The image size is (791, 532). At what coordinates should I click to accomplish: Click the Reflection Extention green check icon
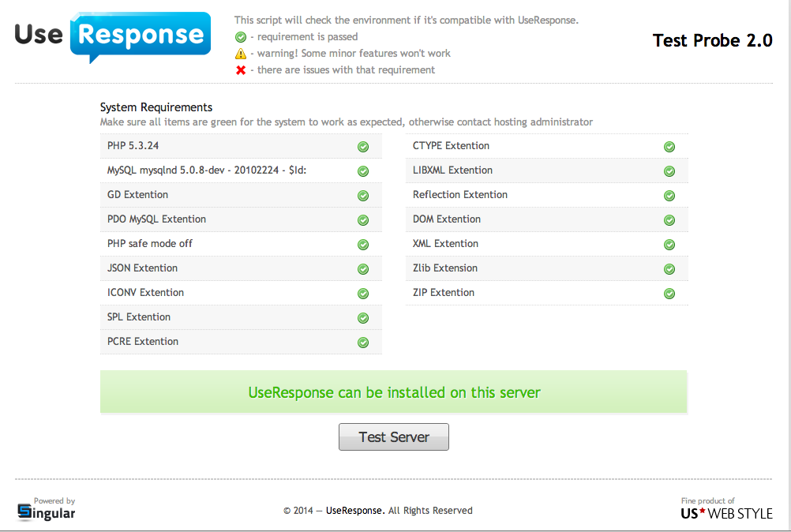[x=669, y=196]
